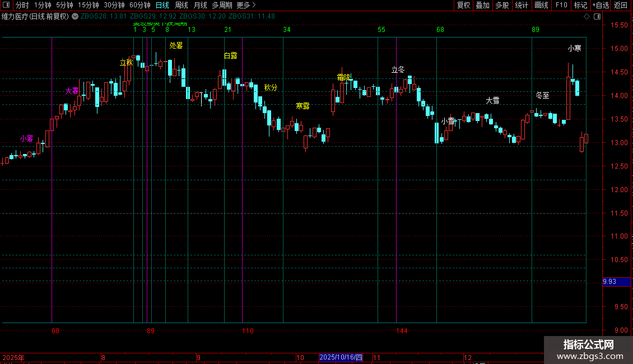Click the 立冬 solar term label
The image size is (633, 364).
tap(398, 70)
